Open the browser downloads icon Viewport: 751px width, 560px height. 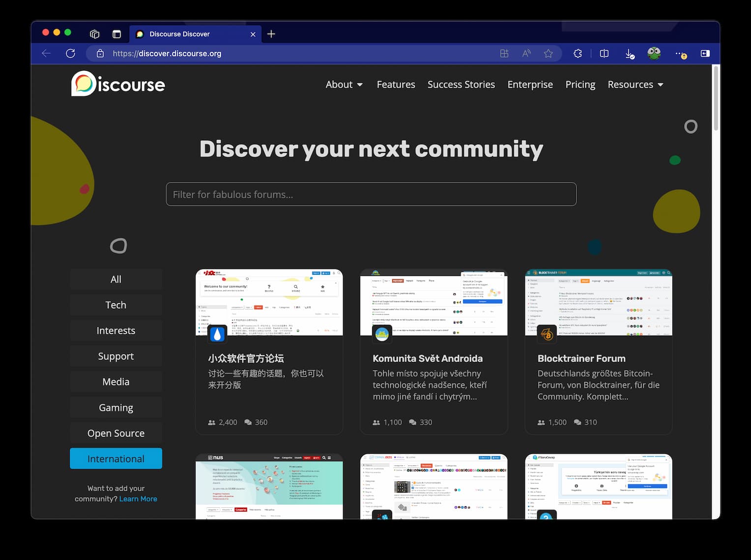[630, 54]
